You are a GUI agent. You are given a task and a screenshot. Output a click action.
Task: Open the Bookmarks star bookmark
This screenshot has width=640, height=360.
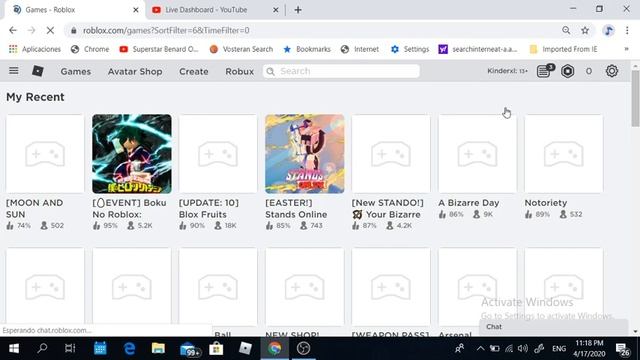click(307, 49)
